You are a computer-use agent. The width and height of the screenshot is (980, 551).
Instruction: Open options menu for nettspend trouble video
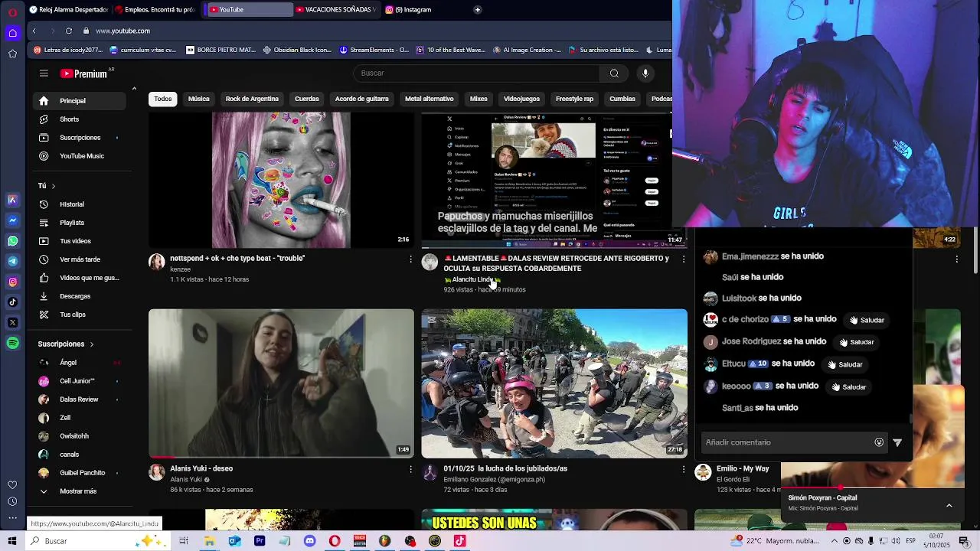pyautogui.click(x=410, y=259)
